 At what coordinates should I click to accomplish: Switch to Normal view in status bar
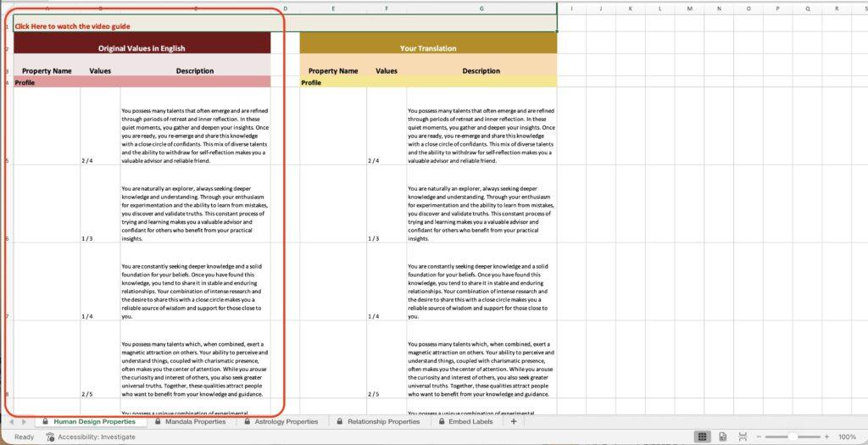point(702,437)
